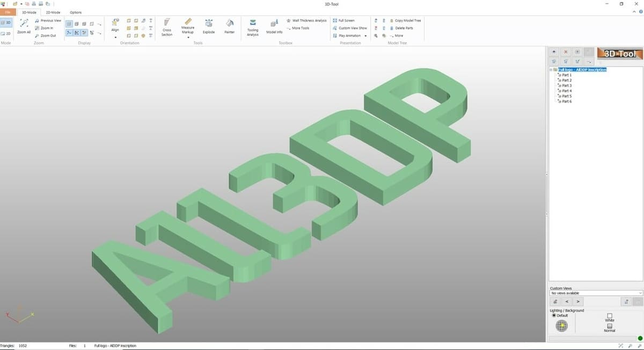Collapse the Full logo tree node
This screenshot has width=644, height=350.
point(551,70)
